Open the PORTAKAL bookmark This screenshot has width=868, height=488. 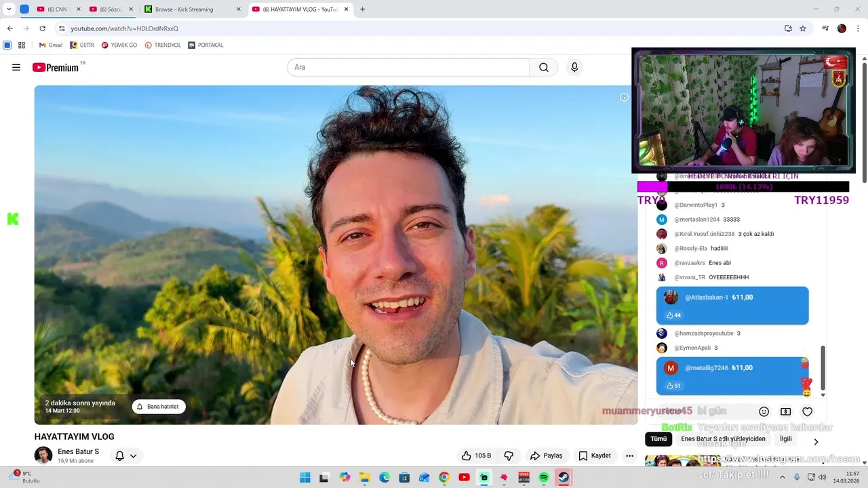206,45
